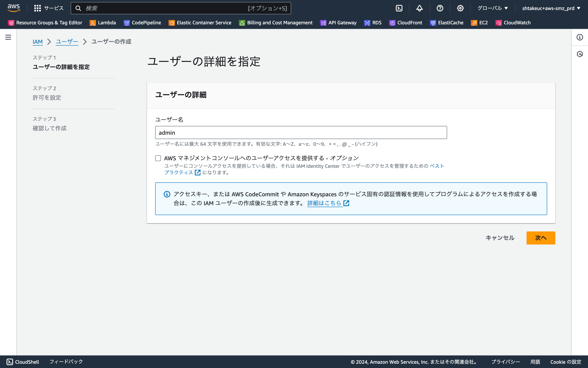The height and width of the screenshot is (368, 588).
Task: Open Billing and Cost Management shortcut
Action: point(276,23)
